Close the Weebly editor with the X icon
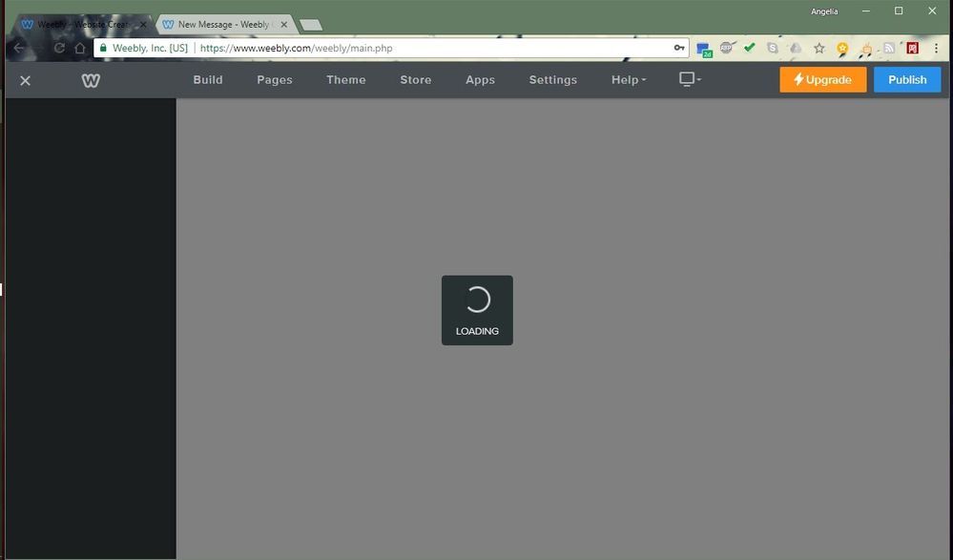Image resolution: width=953 pixels, height=560 pixels. point(26,80)
